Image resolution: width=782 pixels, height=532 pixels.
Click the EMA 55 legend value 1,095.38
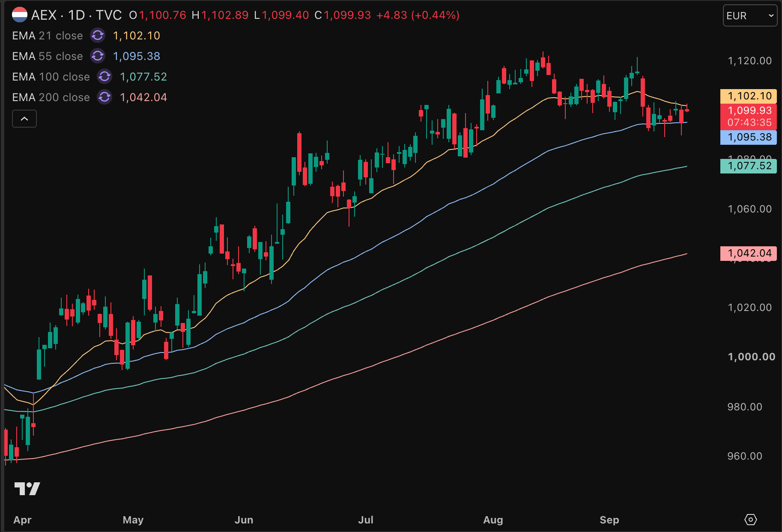[137, 56]
